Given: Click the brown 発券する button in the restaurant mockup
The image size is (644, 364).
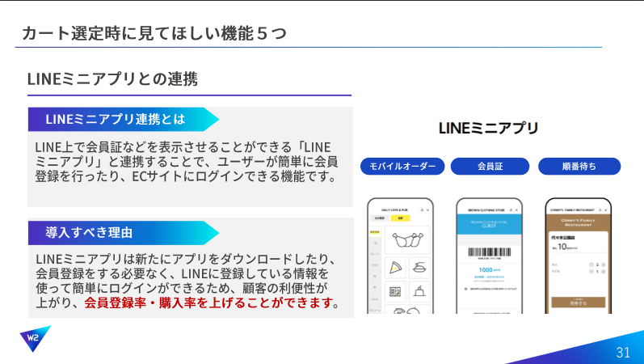Looking at the screenshot, I should tap(579, 303).
